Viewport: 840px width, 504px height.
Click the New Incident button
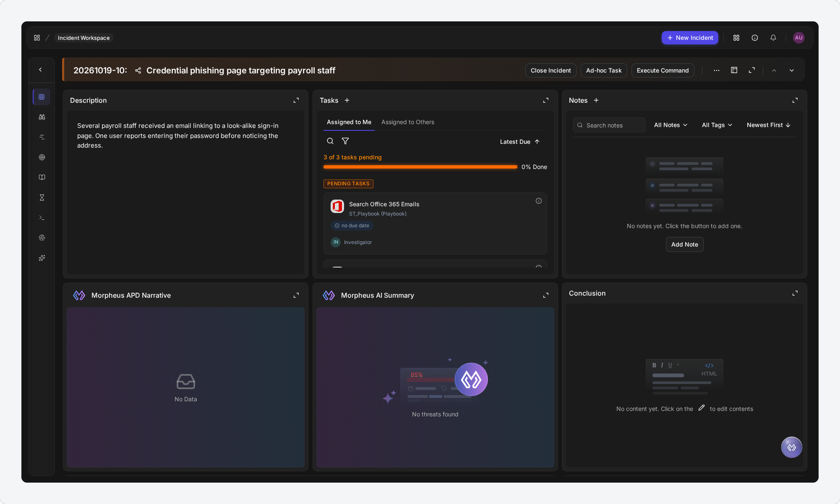tap(690, 38)
